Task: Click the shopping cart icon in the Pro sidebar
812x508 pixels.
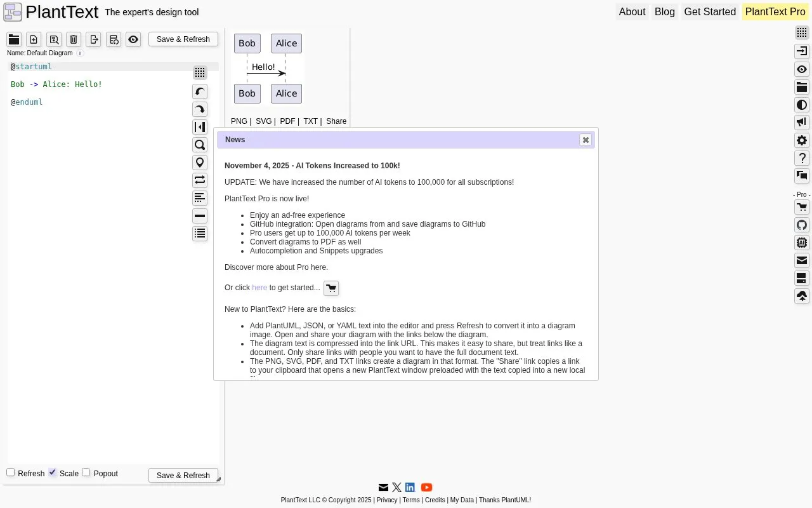Action: pos(802,207)
